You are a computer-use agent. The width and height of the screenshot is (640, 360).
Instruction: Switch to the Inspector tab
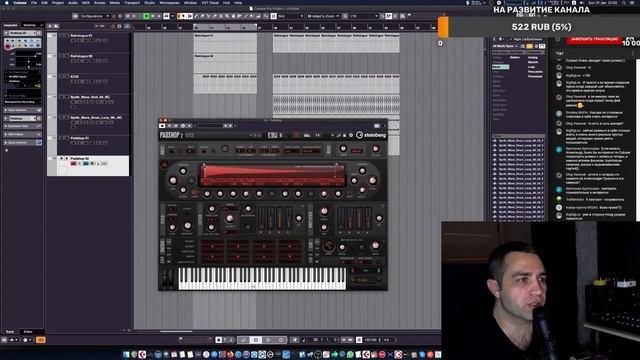[11, 25]
